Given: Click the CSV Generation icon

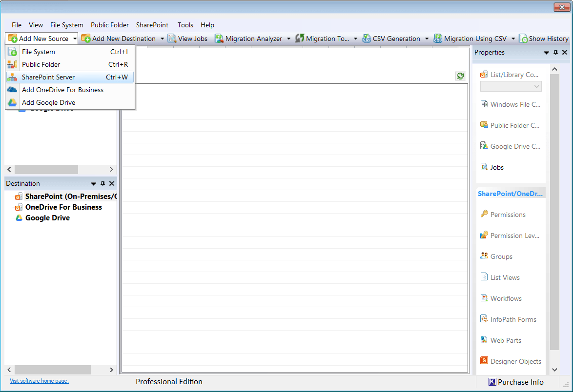Looking at the screenshot, I should (367, 39).
